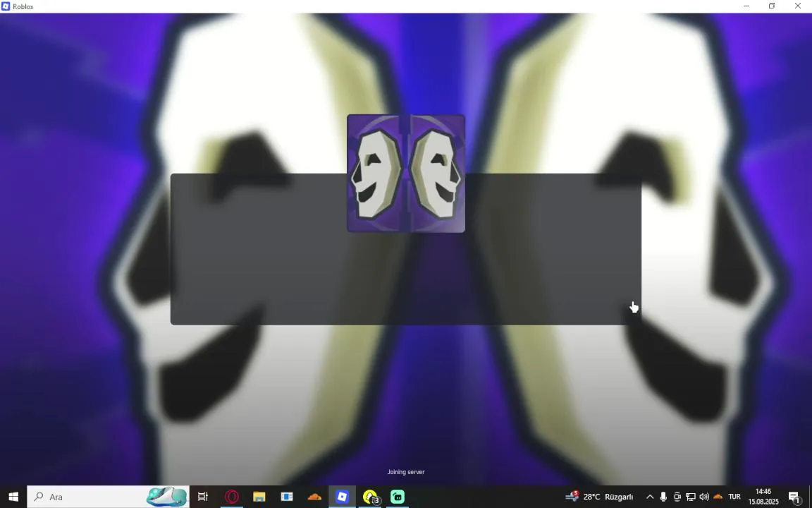Open the yellow taskbar app with badge 3
The height and width of the screenshot is (508, 812).
[370, 497]
